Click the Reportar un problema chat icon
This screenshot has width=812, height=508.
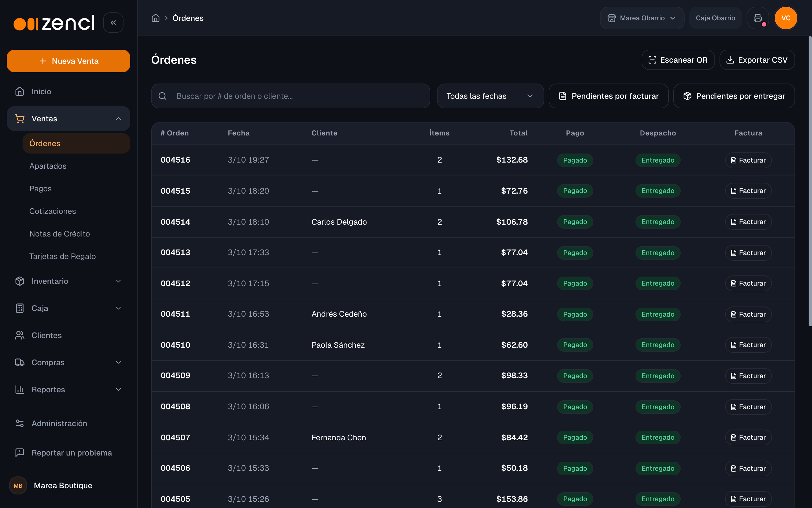[20, 453]
